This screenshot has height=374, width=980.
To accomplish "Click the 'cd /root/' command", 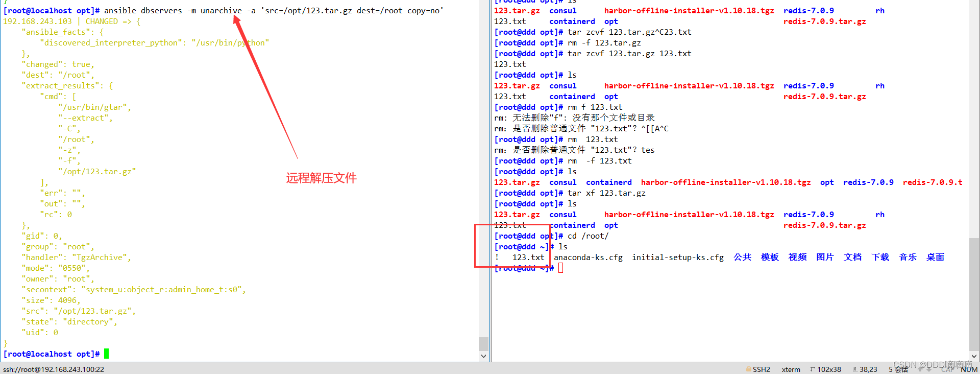I will [588, 236].
